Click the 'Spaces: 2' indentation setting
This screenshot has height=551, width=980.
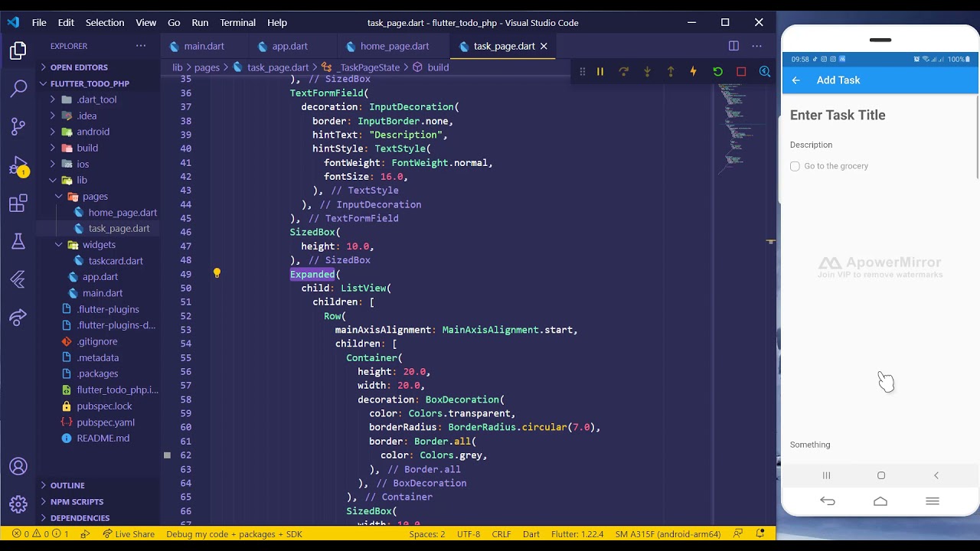click(x=426, y=533)
